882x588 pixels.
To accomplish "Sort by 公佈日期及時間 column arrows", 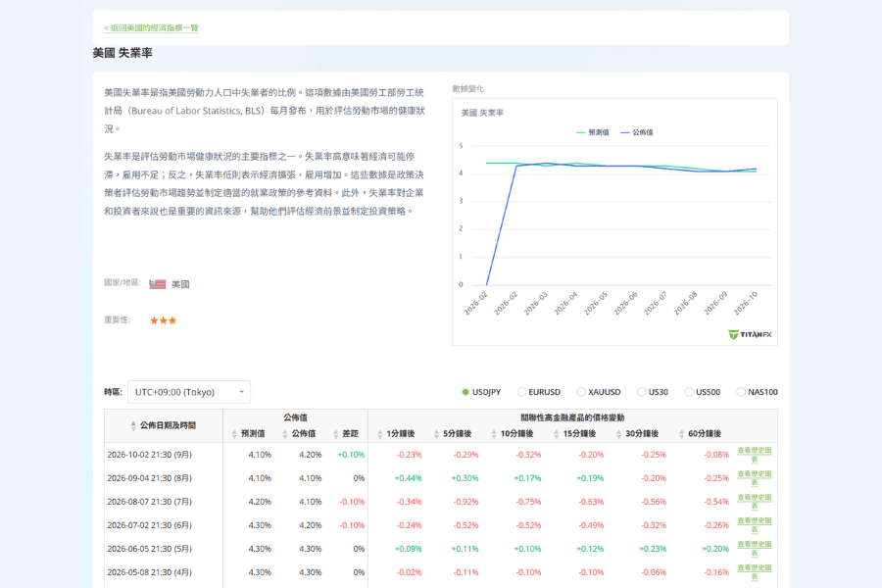I will point(133,426).
